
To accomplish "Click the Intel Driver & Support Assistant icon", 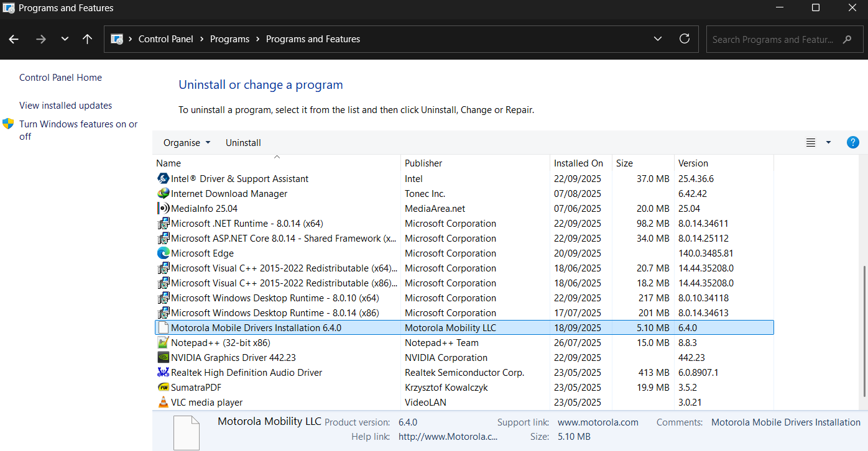I will tap(162, 178).
